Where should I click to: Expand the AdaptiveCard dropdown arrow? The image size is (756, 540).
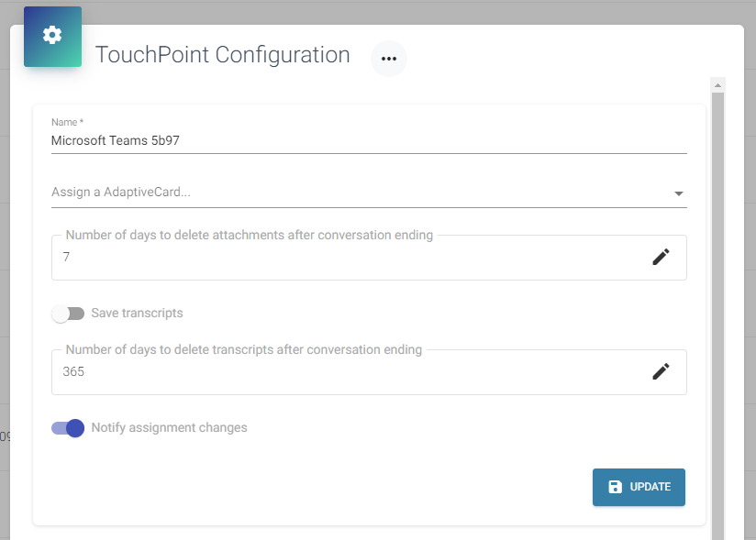(678, 193)
